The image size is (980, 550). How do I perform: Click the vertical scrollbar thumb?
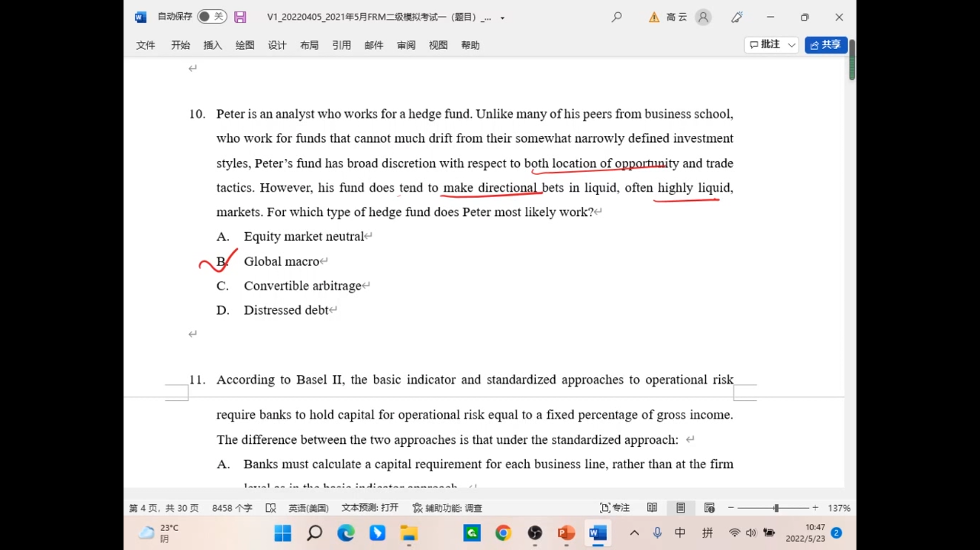(851, 60)
